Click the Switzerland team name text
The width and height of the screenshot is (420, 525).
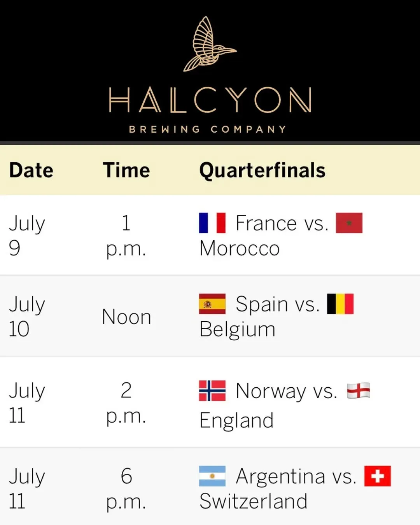pos(254,501)
